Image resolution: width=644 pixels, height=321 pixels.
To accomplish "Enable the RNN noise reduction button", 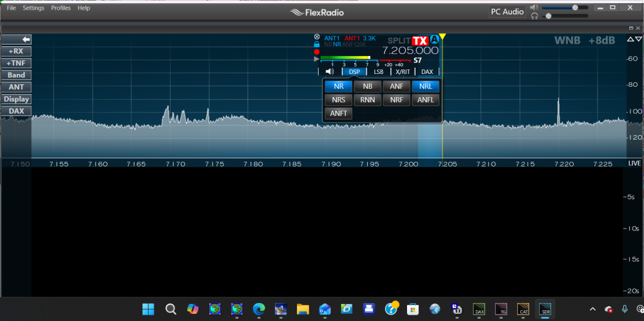I will (x=368, y=100).
